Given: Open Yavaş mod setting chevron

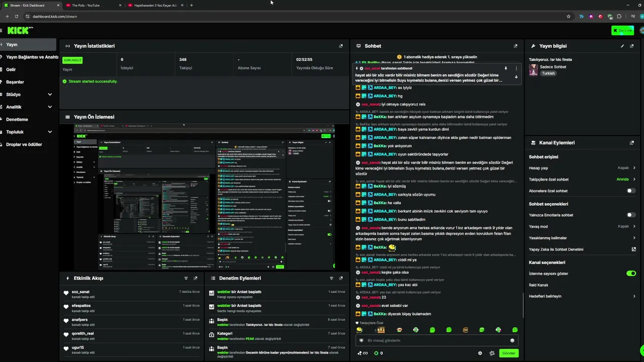Looking at the screenshot, I should (634, 226).
